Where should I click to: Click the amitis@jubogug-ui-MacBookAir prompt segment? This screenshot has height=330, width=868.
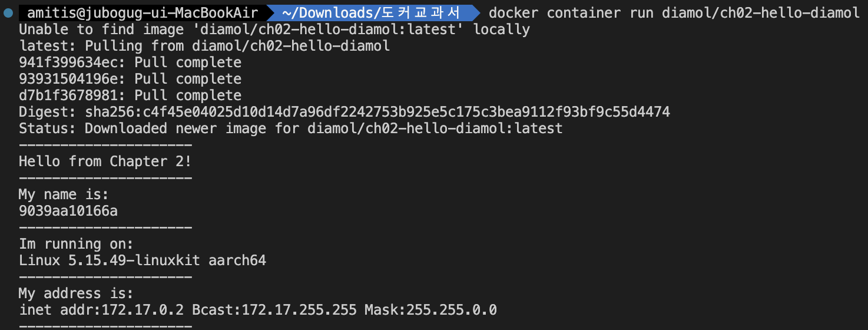coord(143,12)
